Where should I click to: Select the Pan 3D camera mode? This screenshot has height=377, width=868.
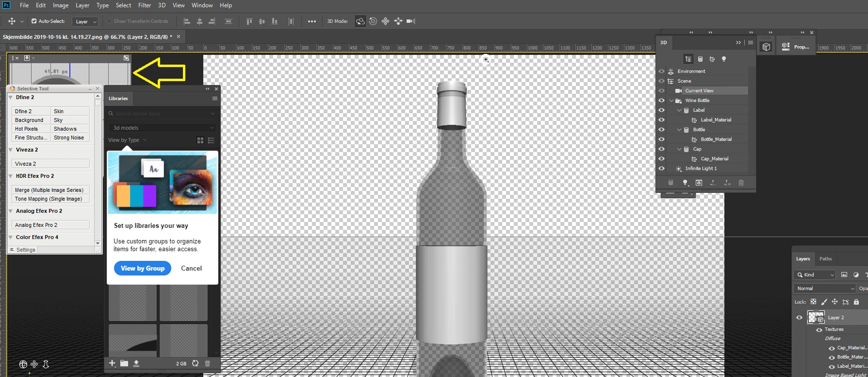385,21
